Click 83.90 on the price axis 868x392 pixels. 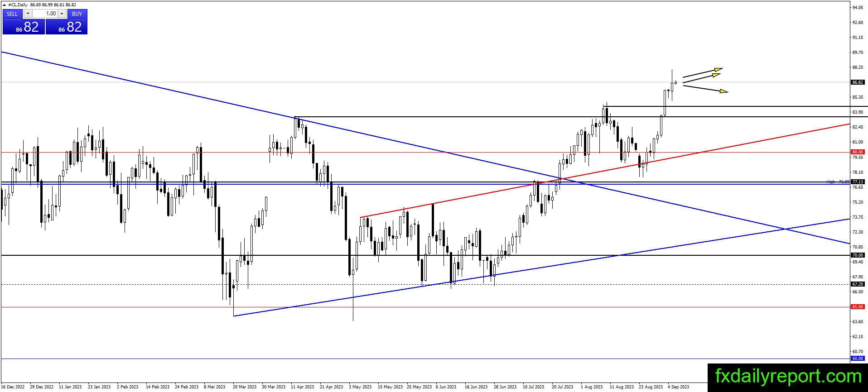point(858,112)
